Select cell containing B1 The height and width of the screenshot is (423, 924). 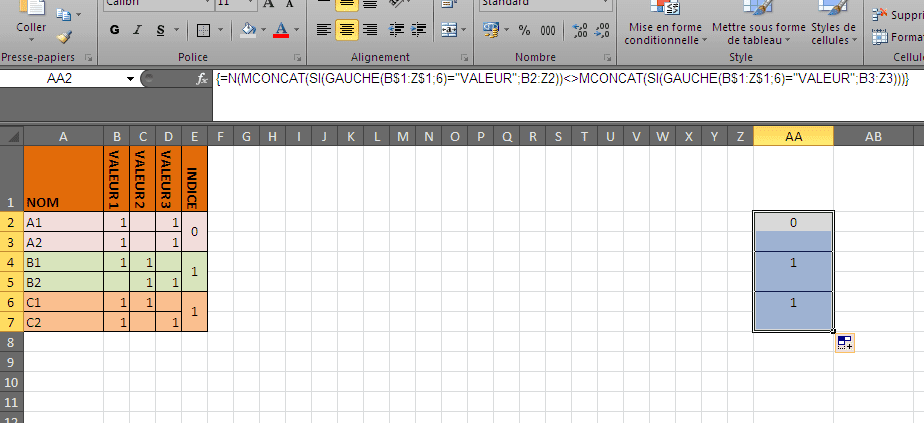tap(64, 262)
